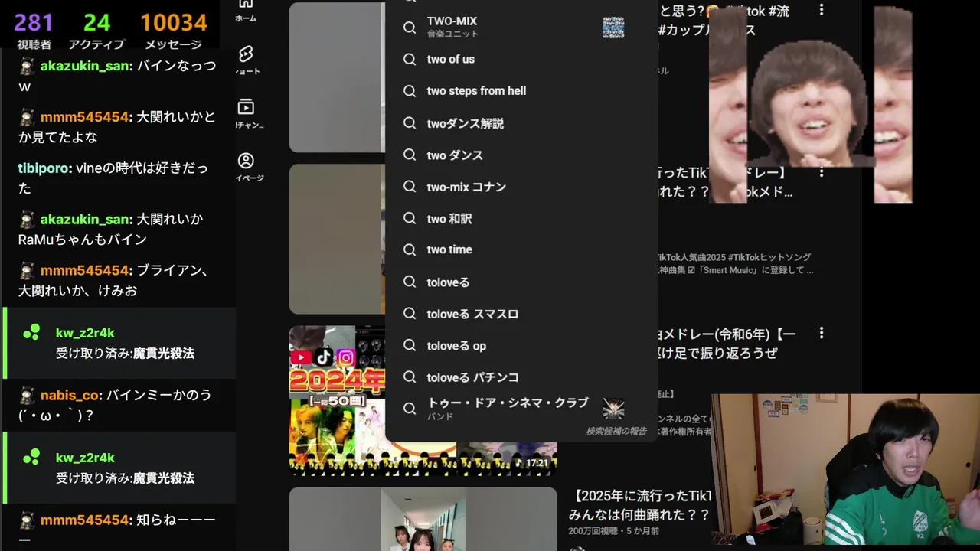Click search icon beside 'toloveる パチンコ'
Screen dimensions: 980x551
pos(410,377)
